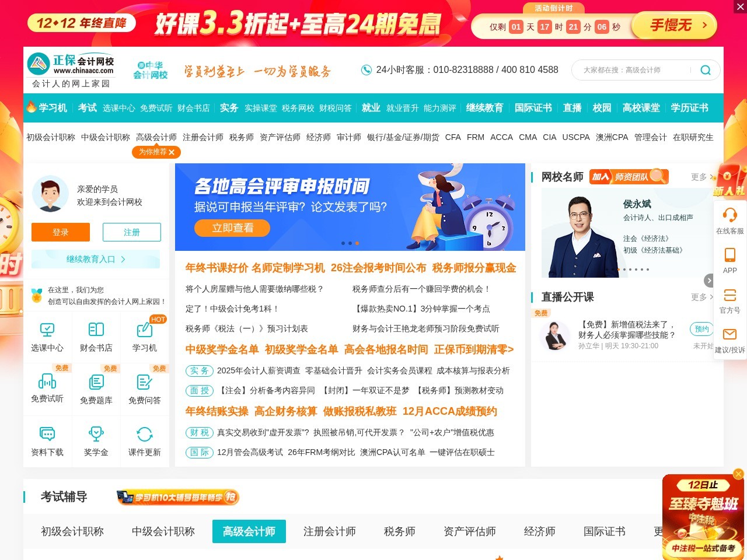Click 立即查看 on the banner

click(x=232, y=228)
